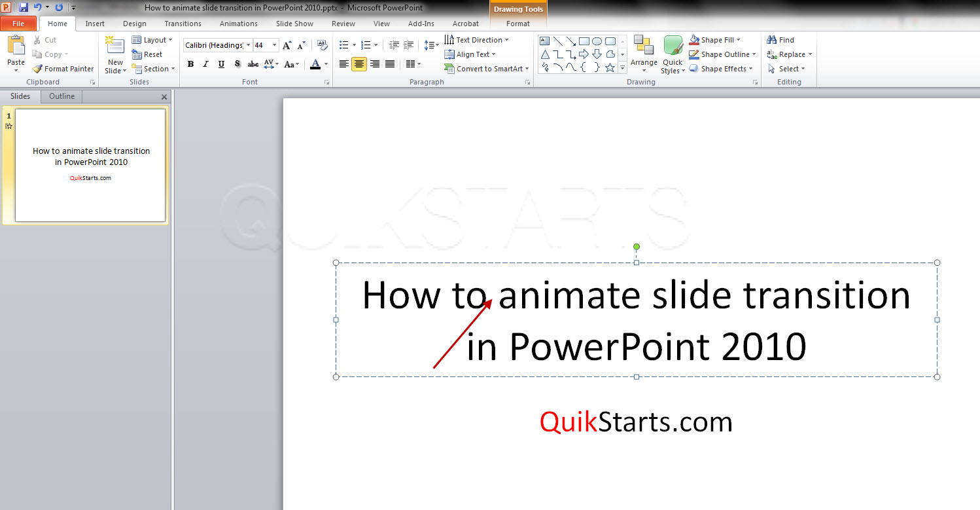Justify the paragraph text
This screenshot has height=510, width=980.
[390, 64]
